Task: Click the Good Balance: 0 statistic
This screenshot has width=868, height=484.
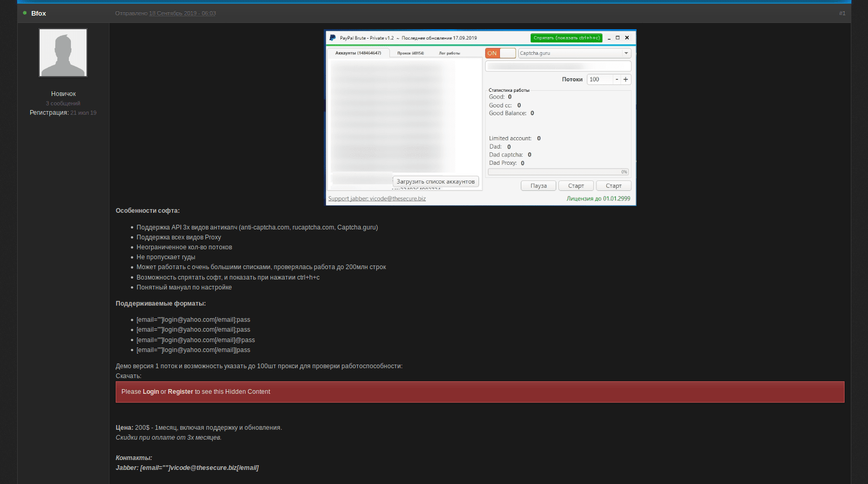Action: (x=511, y=113)
